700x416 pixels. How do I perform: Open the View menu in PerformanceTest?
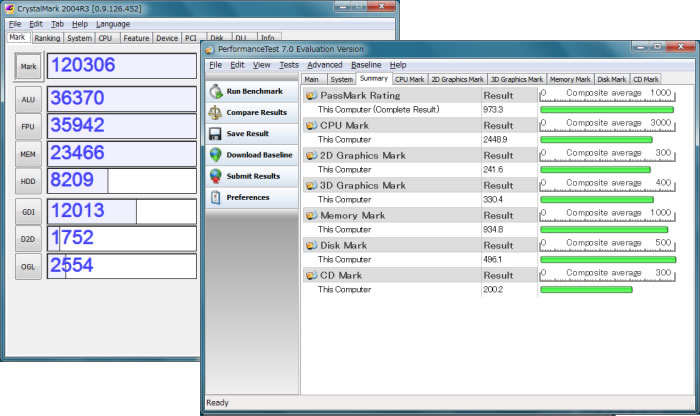[x=262, y=65]
